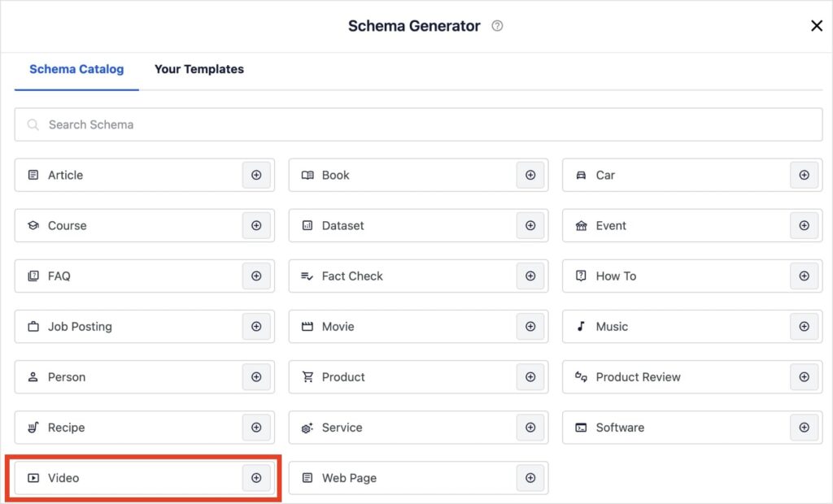Viewport: 833px width, 504px height.
Task: Close the Schema Generator dialog
Action: (817, 26)
